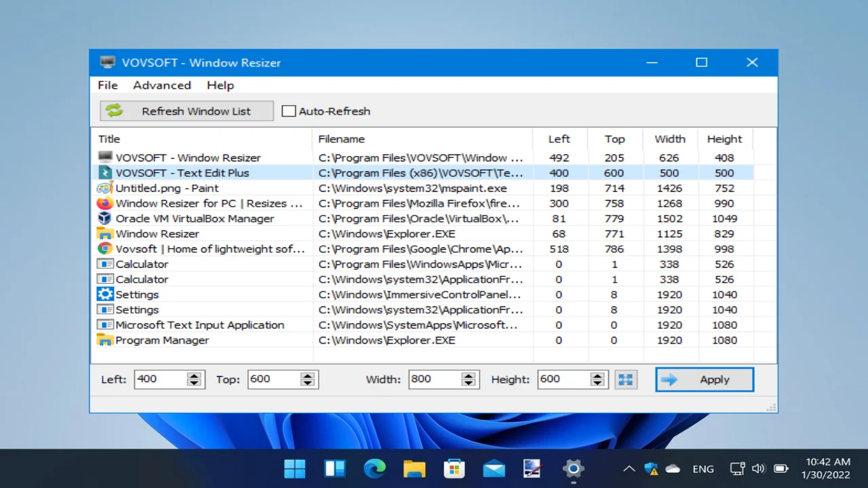Click the battery icon in the tray
The image size is (868, 488).
[781, 468]
